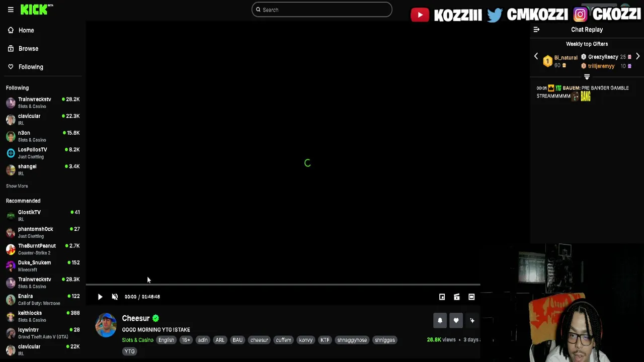The image size is (644, 362).
Task: Open LosPollosTV channel
Action: point(43,153)
